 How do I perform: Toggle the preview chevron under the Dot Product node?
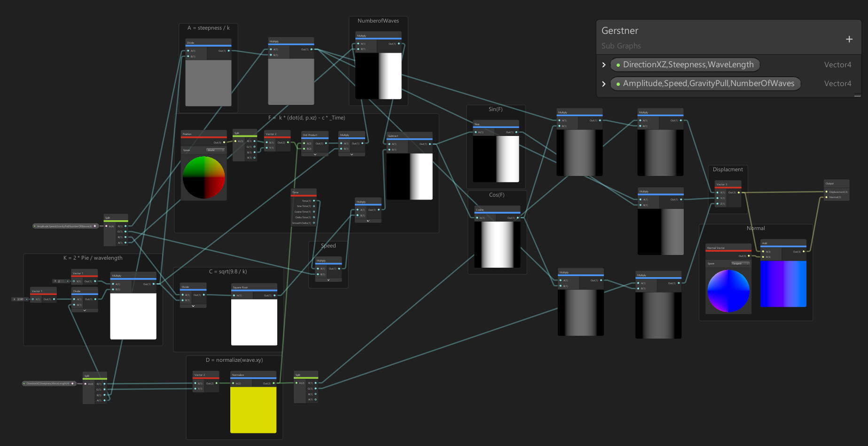click(315, 154)
